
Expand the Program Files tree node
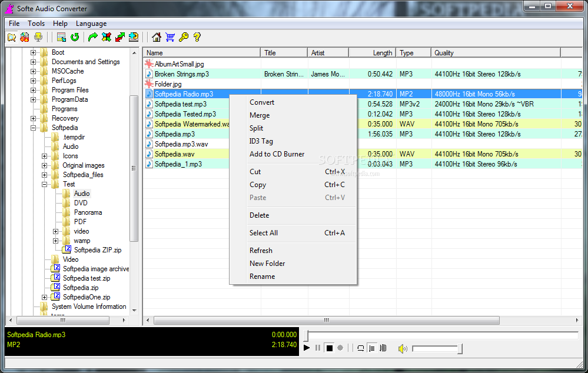point(34,90)
